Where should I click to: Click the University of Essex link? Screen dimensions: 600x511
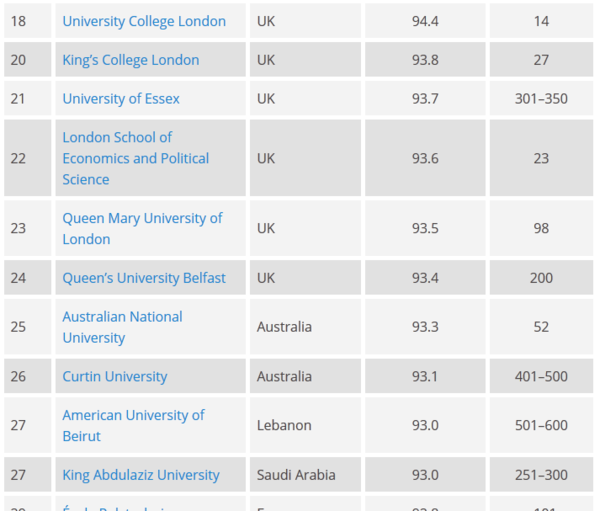point(121,98)
